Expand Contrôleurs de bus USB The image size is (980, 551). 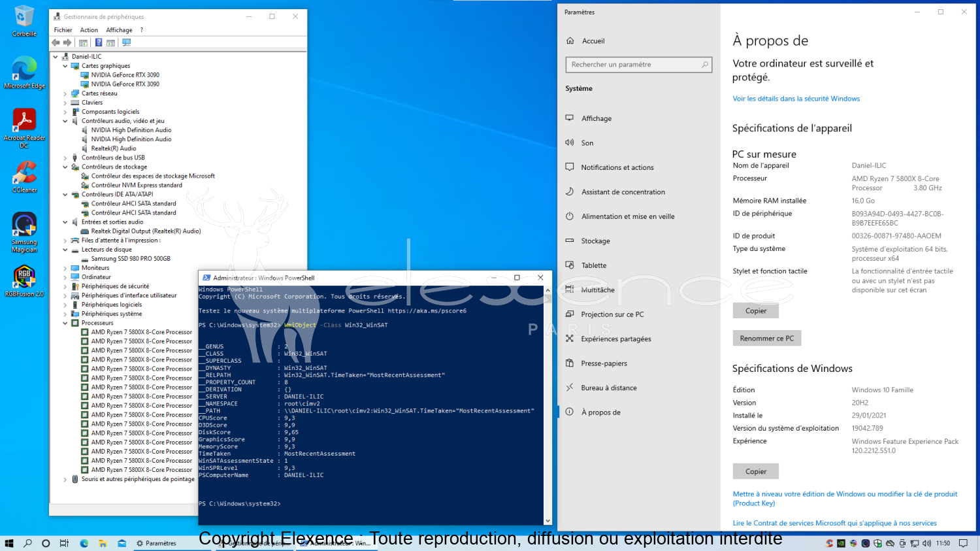(65, 158)
